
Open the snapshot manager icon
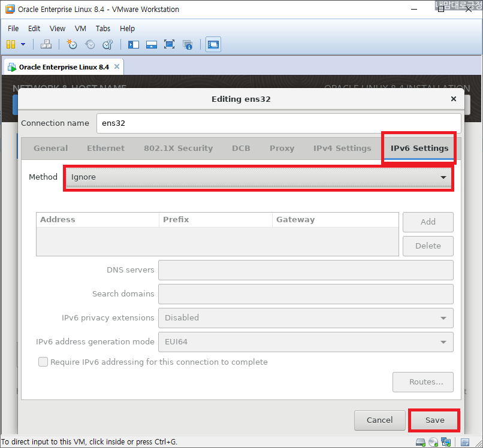pyautogui.click(x=108, y=44)
